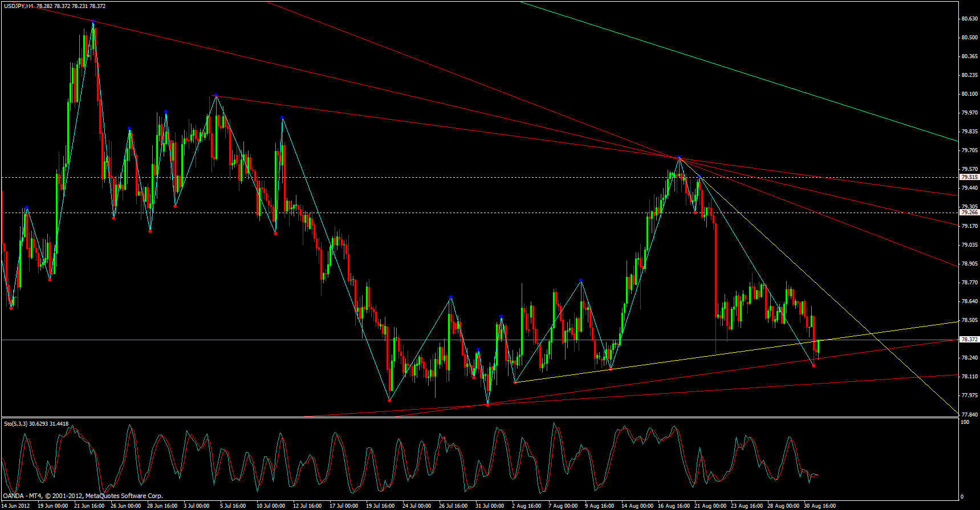Select the 79.266 price level tag
Viewport: 980px width, 510px height.
pos(969,213)
